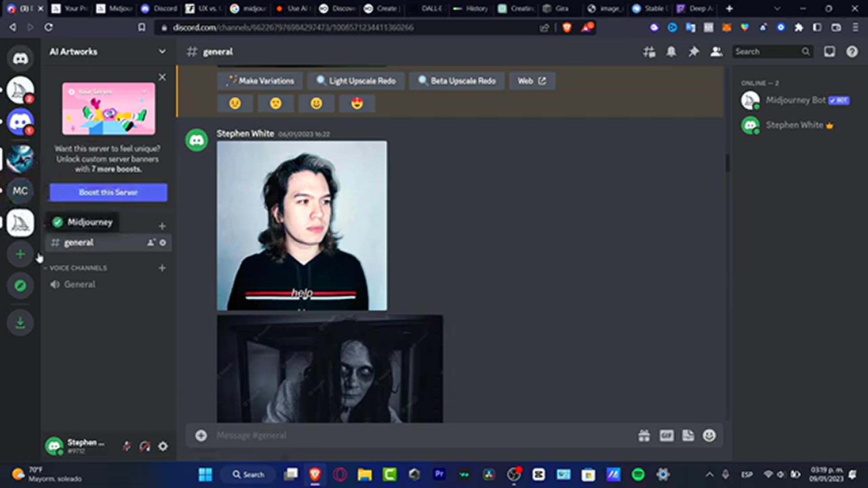Show pinned messages pin icon

tap(693, 52)
